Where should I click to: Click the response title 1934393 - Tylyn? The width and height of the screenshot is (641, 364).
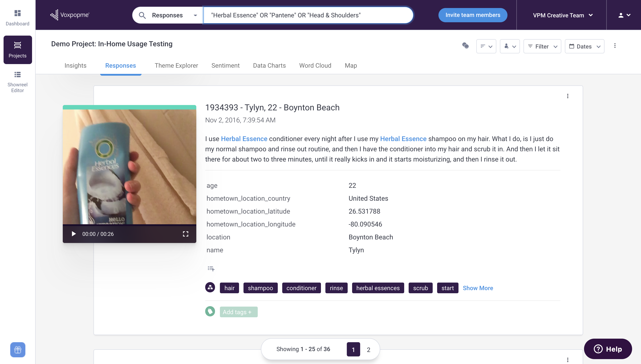click(272, 107)
